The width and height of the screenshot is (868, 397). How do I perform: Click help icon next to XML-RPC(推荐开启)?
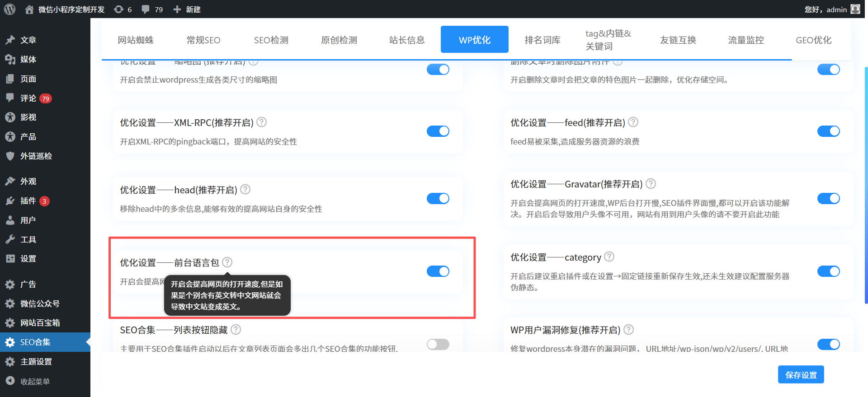[x=262, y=122]
